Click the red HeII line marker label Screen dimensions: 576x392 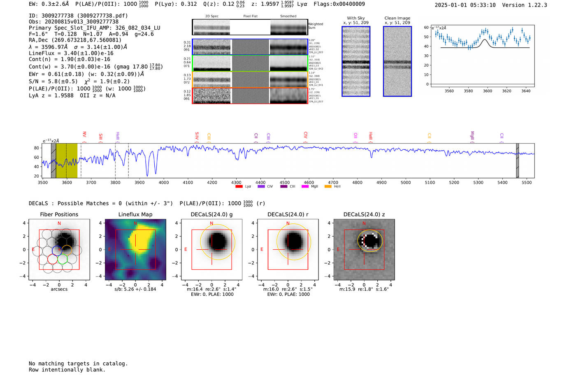coord(370,136)
